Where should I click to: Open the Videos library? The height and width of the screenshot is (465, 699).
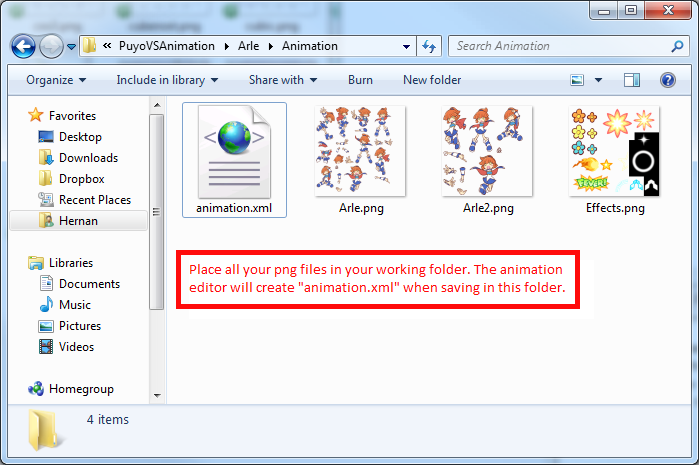pyautogui.click(x=76, y=347)
